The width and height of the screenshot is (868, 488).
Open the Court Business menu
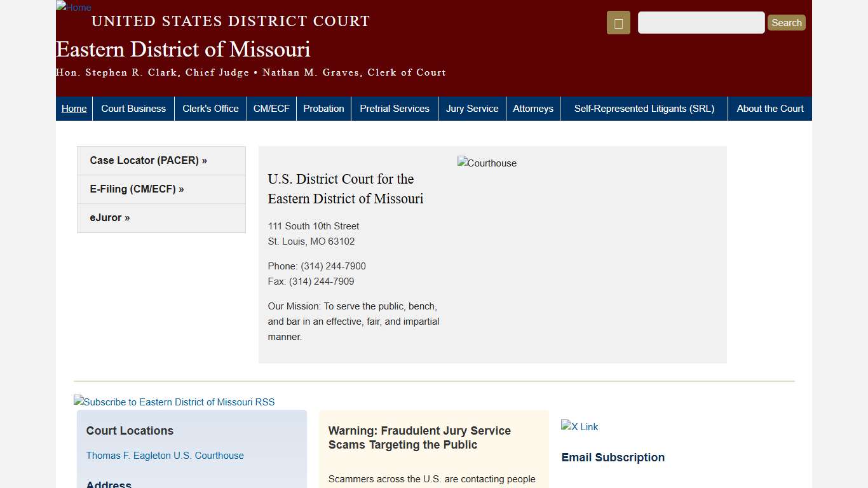(x=133, y=108)
